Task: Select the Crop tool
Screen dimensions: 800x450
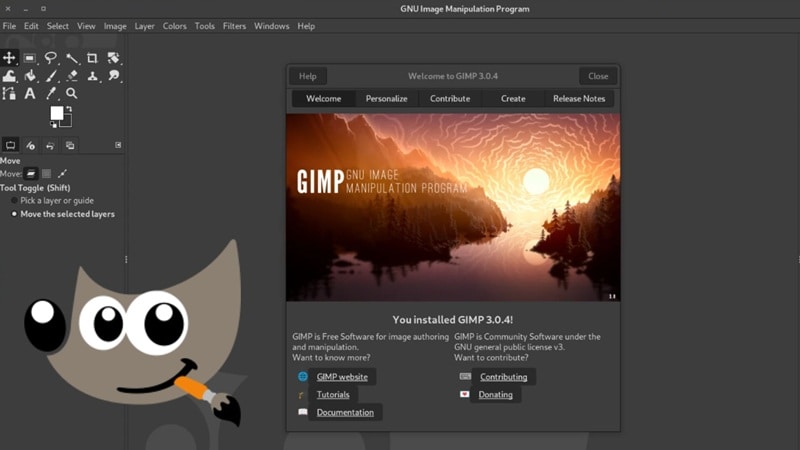Action: 92,58
